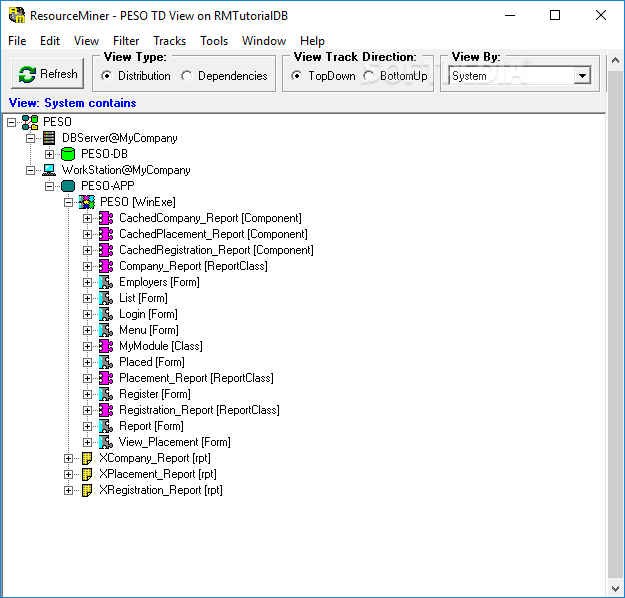Click the vertical scrollbar up arrow
The width and height of the screenshot is (625, 598).
click(x=615, y=60)
